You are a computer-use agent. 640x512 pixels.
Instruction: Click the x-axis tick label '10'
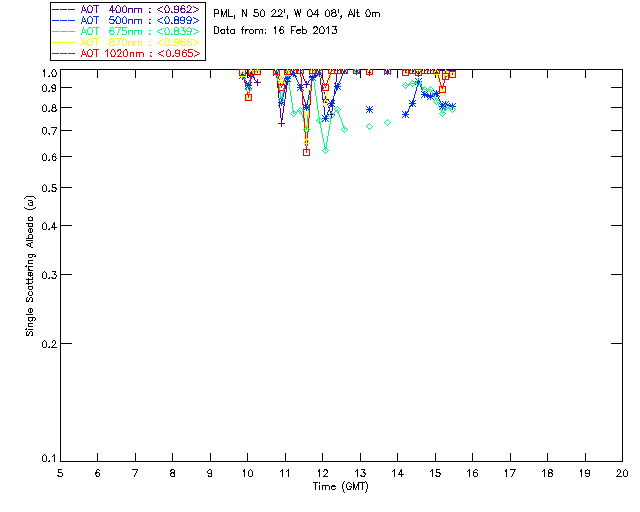[x=247, y=473]
